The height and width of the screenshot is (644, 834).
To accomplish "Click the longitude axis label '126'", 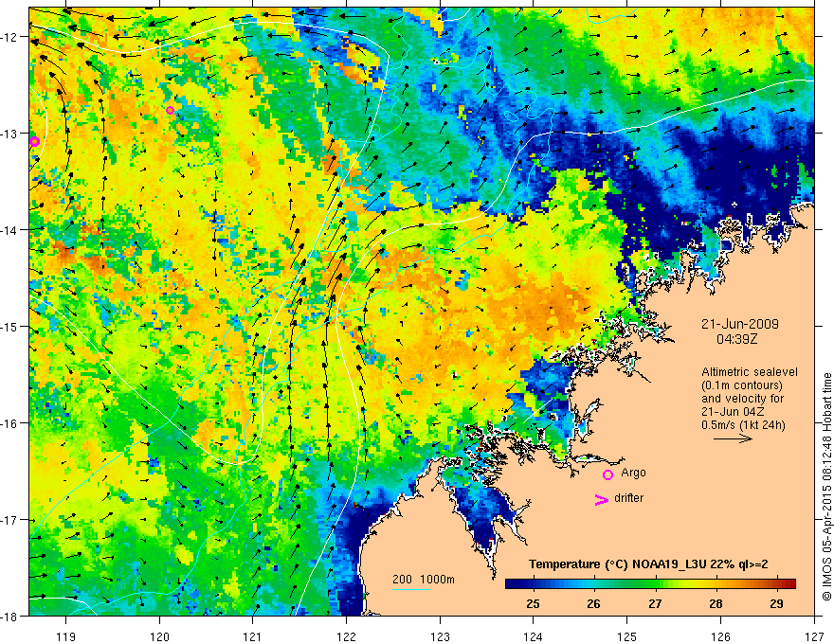I will pyautogui.click(x=720, y=636).
